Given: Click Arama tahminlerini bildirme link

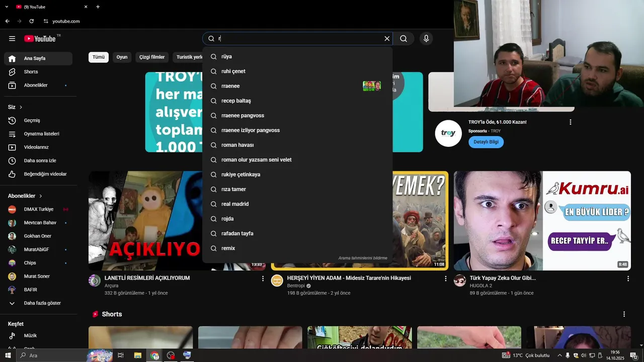Looking at the screenshot, I should click(x=363, y=258).
